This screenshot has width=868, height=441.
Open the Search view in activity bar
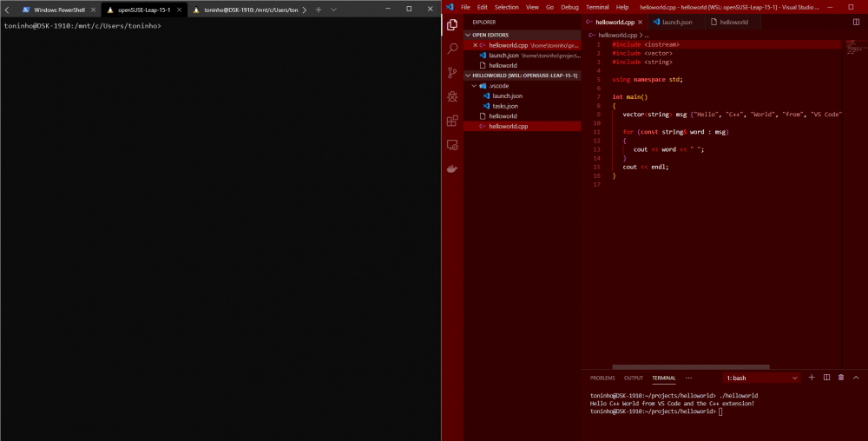point(452,49)
